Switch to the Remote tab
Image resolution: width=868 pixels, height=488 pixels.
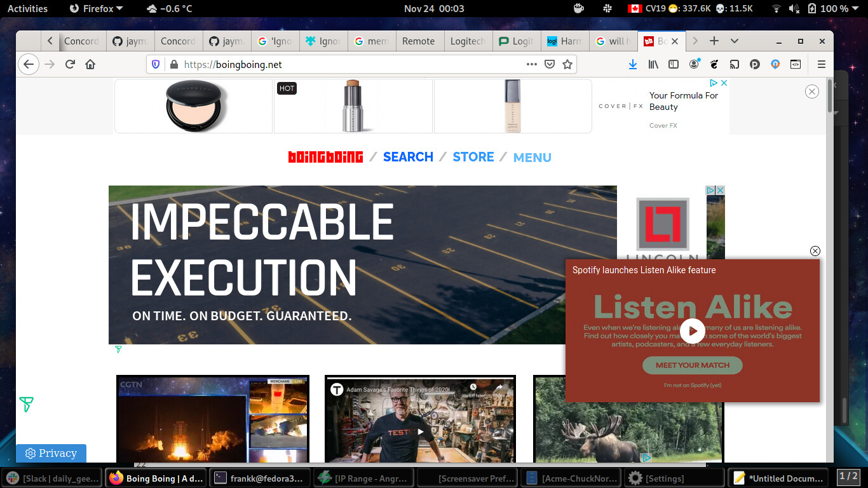point(419,41)
